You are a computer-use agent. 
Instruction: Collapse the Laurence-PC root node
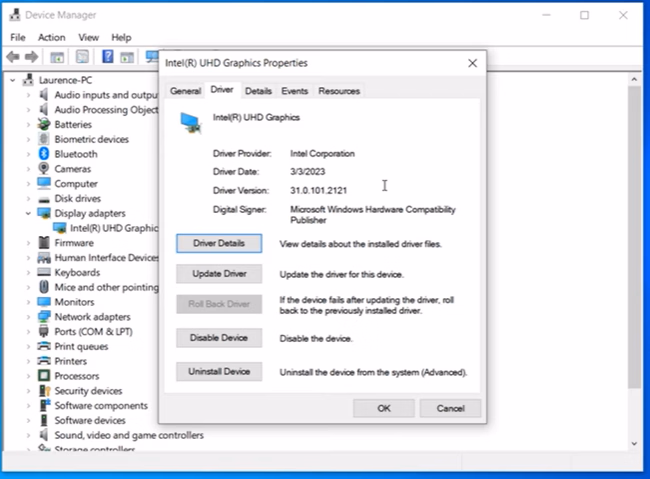tap(13, 80)
